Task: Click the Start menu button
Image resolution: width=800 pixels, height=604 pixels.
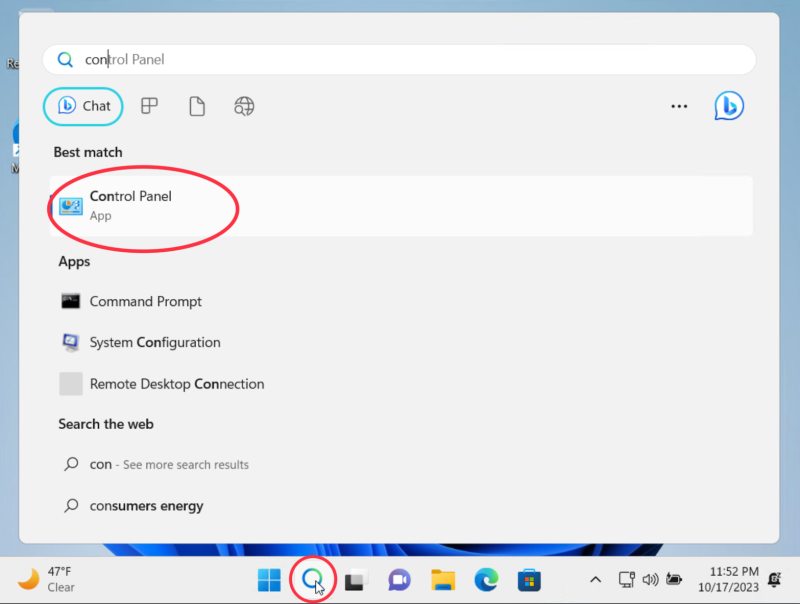Action: point(269,579)
